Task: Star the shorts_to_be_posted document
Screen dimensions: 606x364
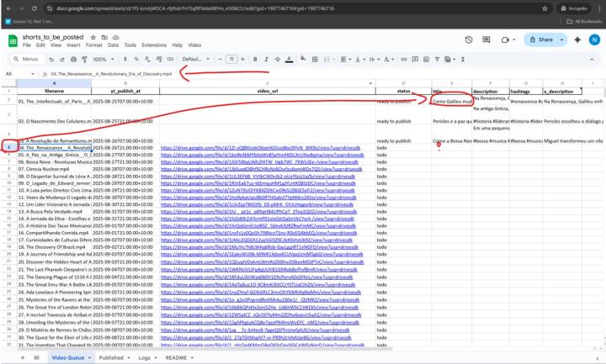Action: (93, 38)
